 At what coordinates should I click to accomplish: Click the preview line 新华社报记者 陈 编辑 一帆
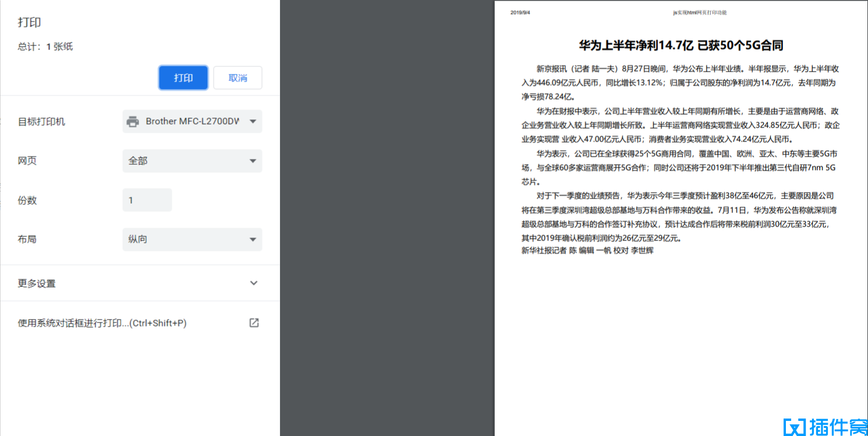pos(587,250)
